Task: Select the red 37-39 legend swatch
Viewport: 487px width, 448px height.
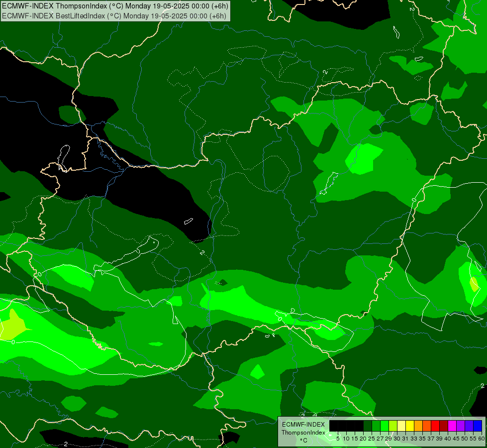Action: [435, 426]
